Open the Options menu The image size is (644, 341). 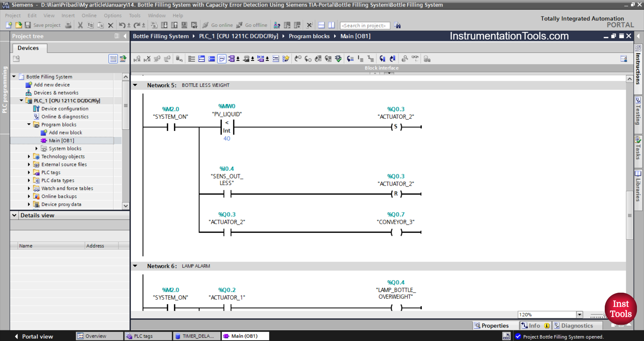[112, 15]
